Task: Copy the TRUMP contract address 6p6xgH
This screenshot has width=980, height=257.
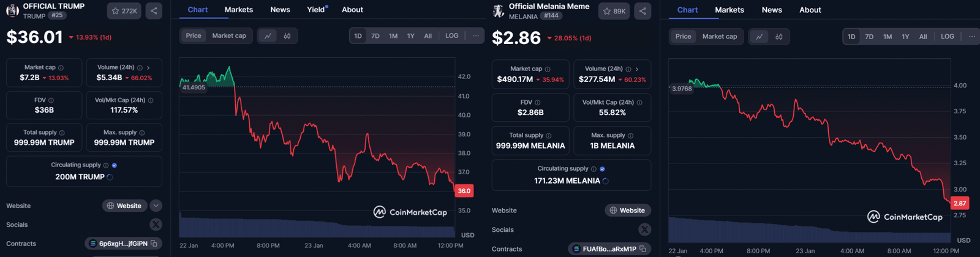Action: (x=154, y=244)
